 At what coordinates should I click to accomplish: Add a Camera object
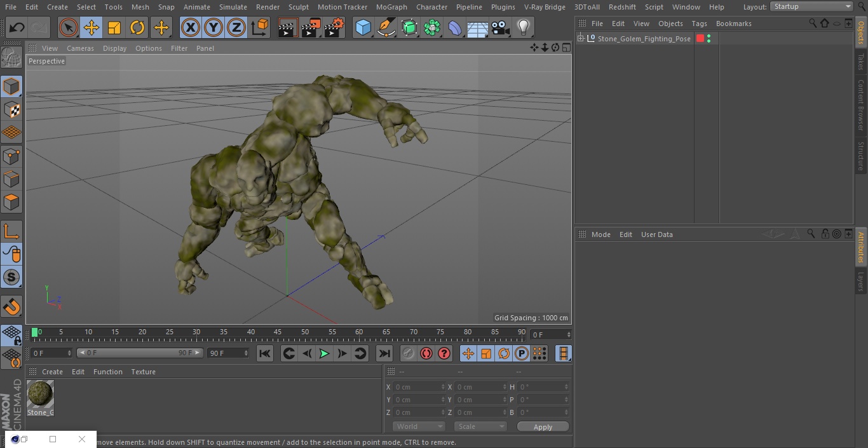501,27
